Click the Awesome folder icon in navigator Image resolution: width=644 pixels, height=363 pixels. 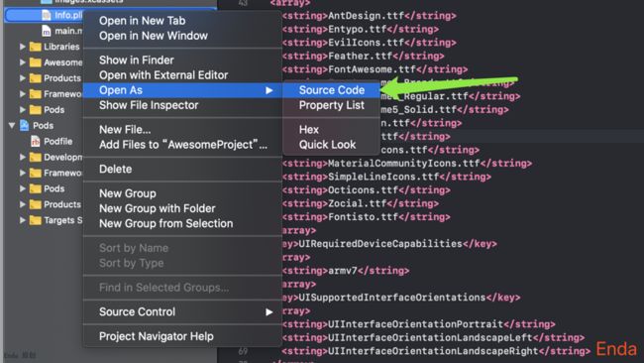pos(36,62)
